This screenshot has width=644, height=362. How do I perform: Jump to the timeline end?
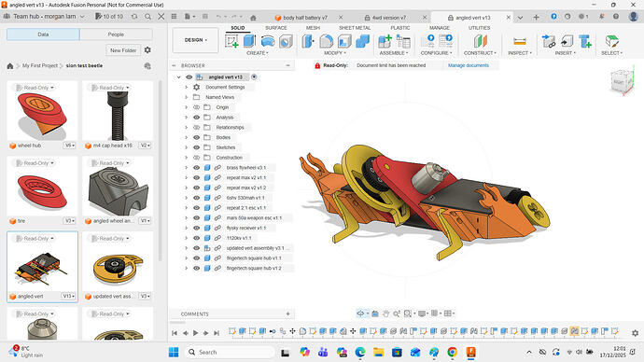click(216, 333)
